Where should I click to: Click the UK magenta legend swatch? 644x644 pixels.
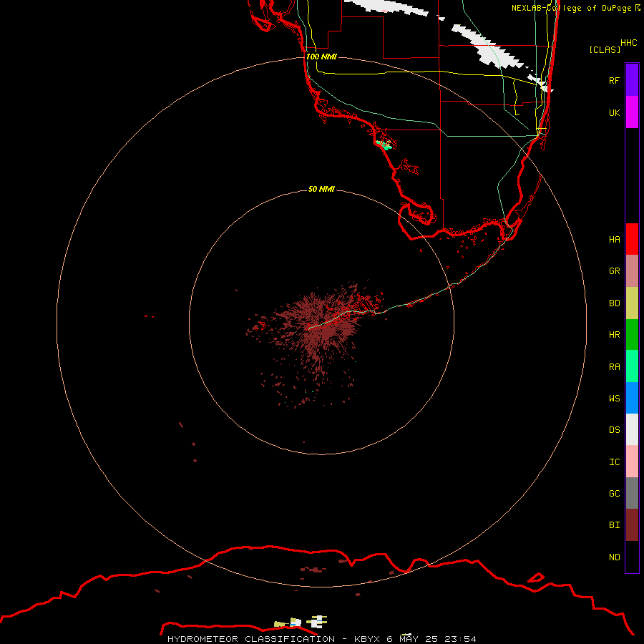tap(632, 112)
